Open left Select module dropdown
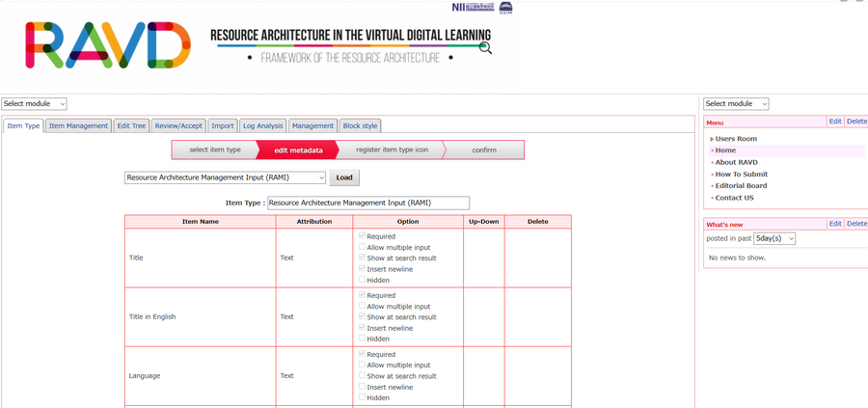The width and height of the screenshot is (868, 408). click(x=35, y=103)
